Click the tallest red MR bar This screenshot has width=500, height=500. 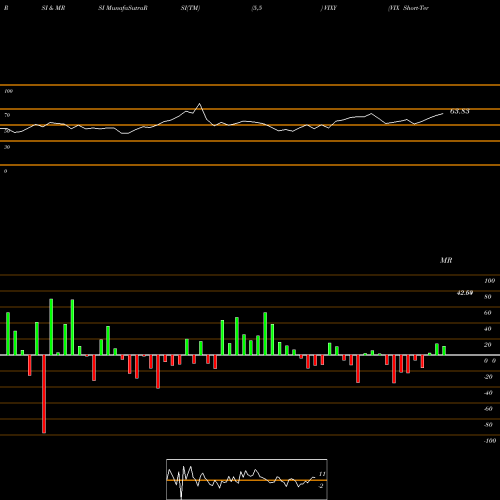(44, 394)
